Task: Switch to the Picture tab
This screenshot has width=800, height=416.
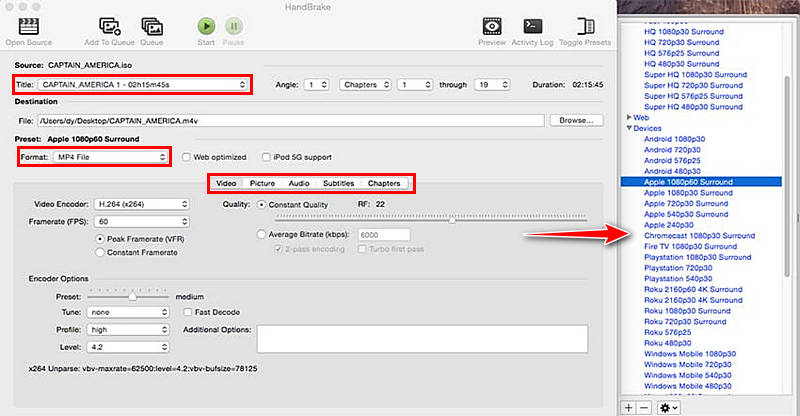Action: click(262, 183)
